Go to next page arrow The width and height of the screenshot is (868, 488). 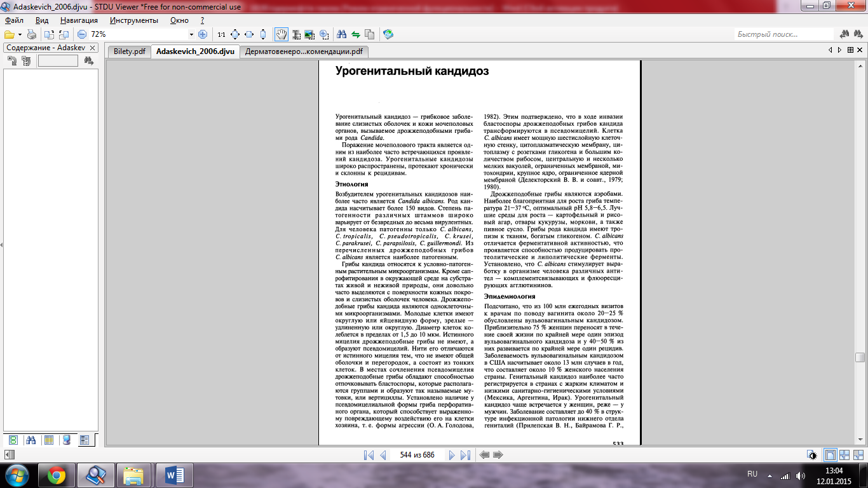tap(452, 455)
